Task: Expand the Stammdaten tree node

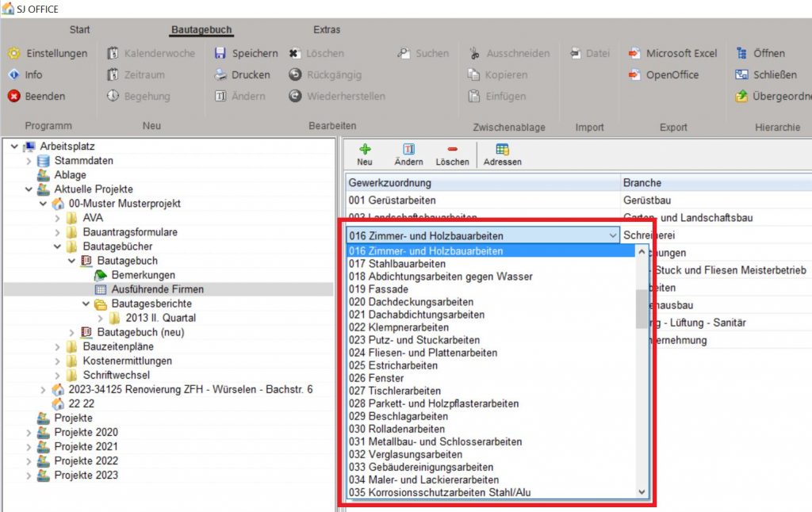Action: (29, 161)
